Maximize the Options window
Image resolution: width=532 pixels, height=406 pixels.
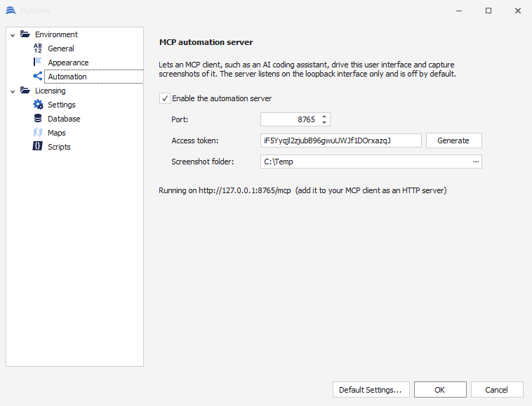tap(488, 11)
